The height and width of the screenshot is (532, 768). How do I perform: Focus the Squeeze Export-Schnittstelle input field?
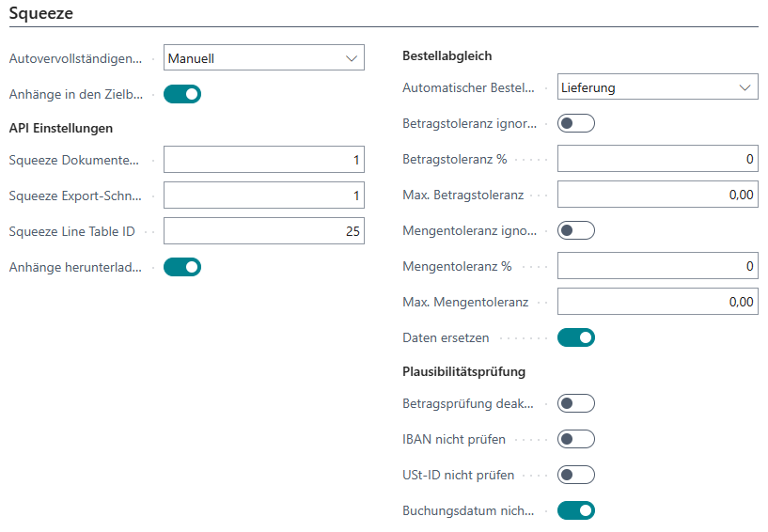point(263,196)
